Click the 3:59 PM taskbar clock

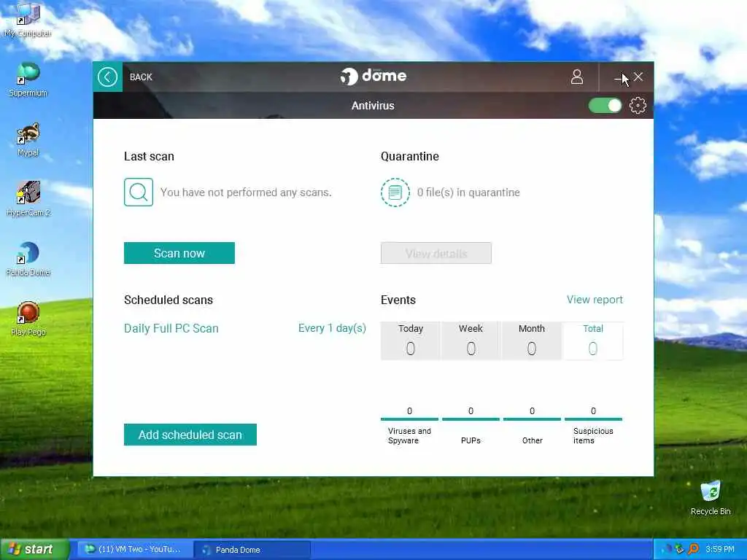click(719, 549)
